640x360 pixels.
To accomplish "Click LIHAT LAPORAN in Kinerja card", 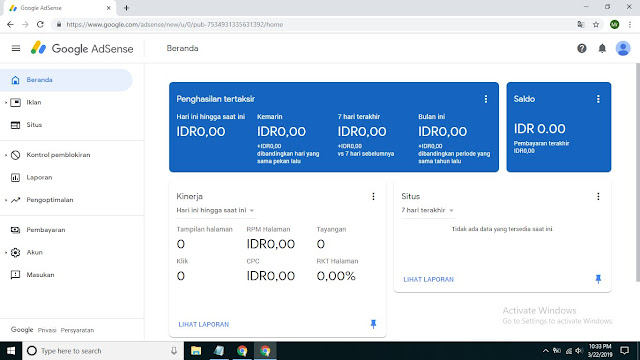I will coord(204,324).
